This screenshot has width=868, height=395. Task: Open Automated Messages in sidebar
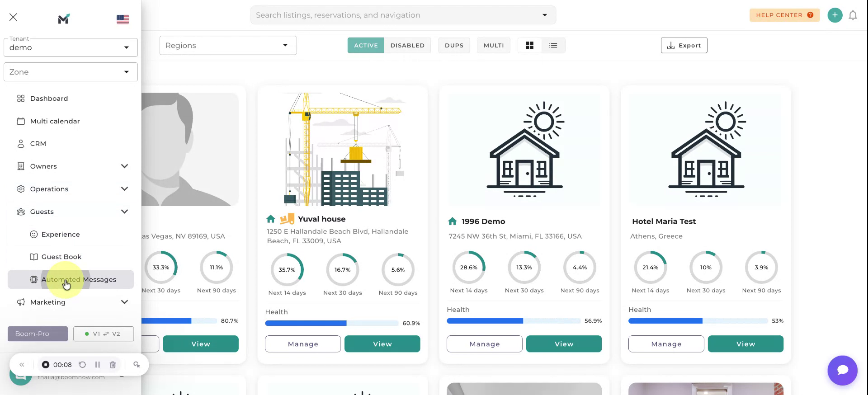[78, 279]
